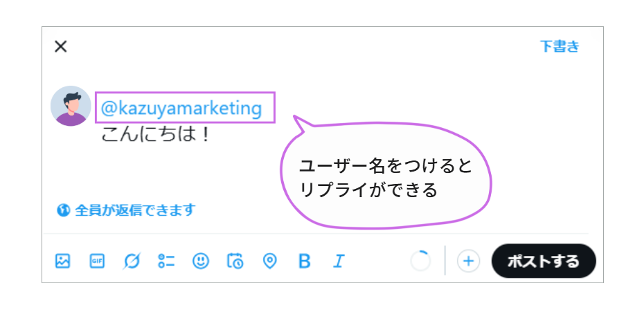Toggle bold text formatting
Viewport: 644px width, 312px height.
tap(304, 261)
